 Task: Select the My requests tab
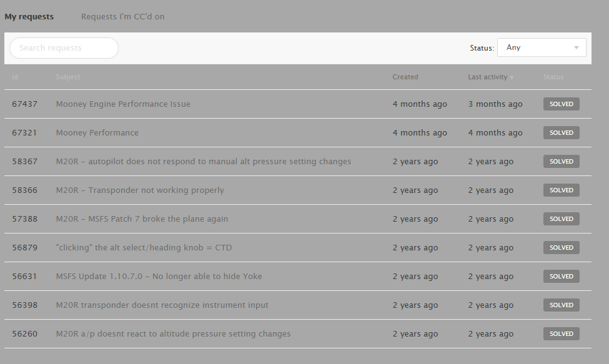coord(29,17)
